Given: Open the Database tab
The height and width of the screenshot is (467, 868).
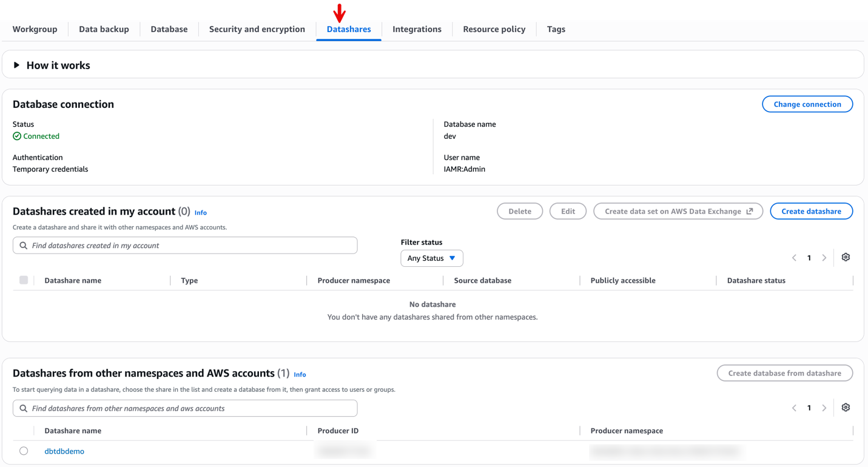Looking at the screenshot, I should (169, 29).
